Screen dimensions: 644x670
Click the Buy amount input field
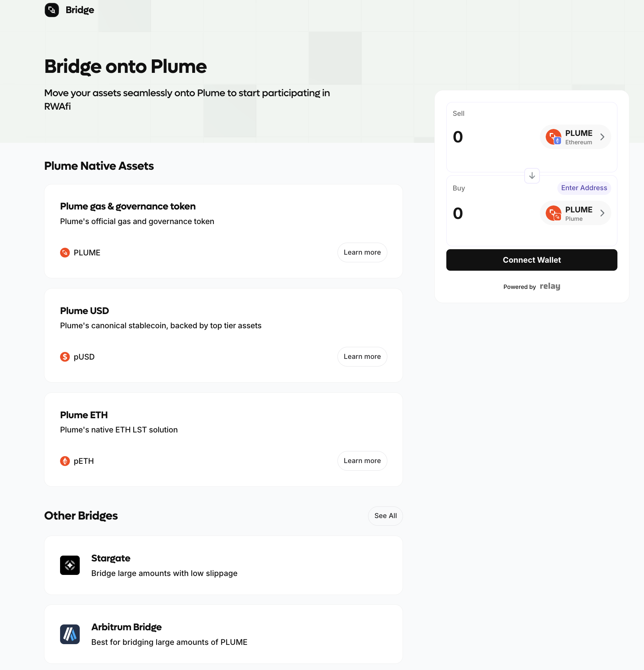[491, 213]
